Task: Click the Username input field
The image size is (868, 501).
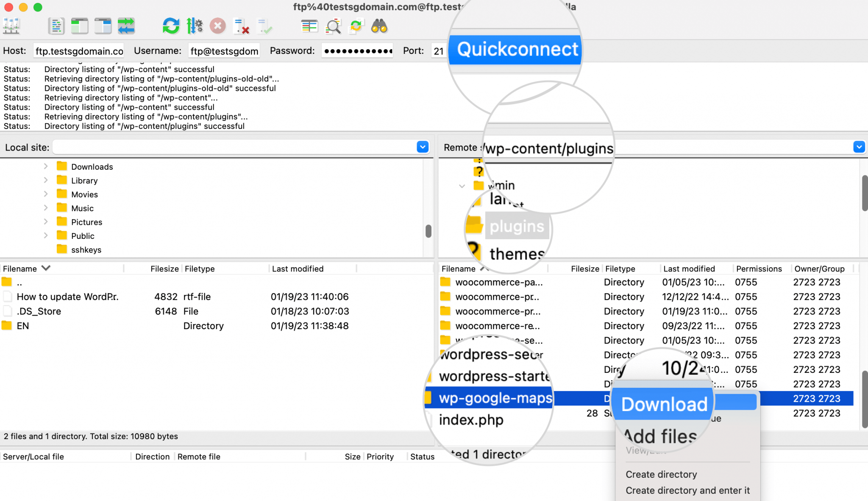Action: point(224,51)
